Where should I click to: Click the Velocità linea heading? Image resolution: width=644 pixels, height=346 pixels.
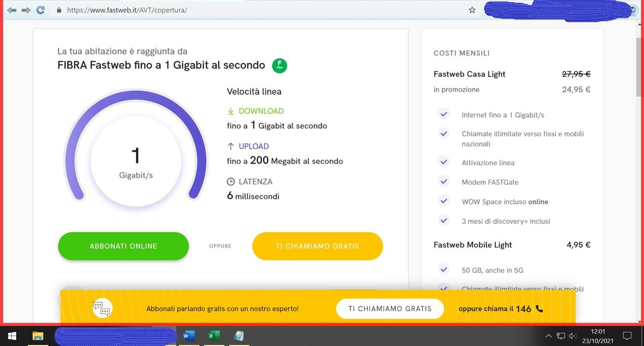[x=254, y=91]
